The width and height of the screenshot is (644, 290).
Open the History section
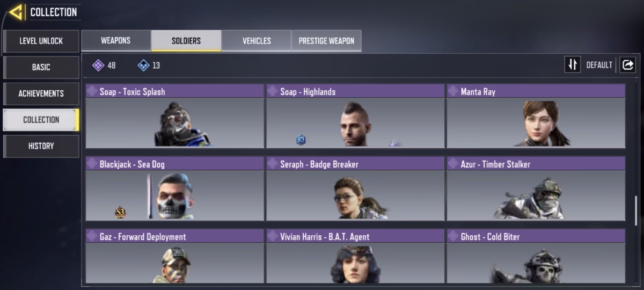coord(41,146)
